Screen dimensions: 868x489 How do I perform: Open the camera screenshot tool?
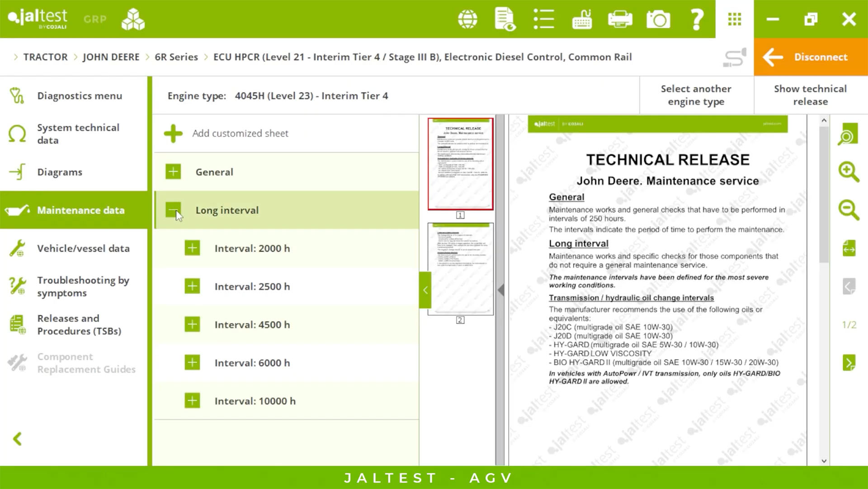pos(658,19)
